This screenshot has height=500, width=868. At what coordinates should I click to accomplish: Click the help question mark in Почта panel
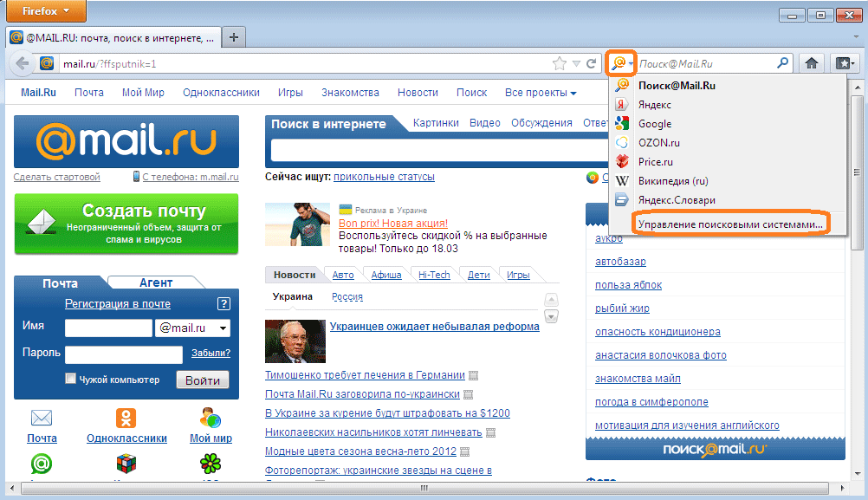pos(223,303)
